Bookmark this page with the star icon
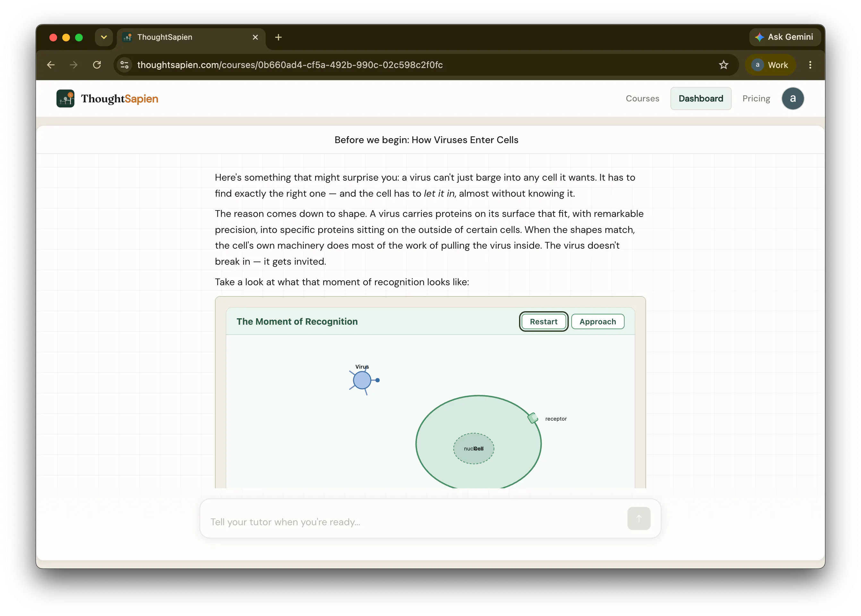The image size is (861, 616). [723, 65]
